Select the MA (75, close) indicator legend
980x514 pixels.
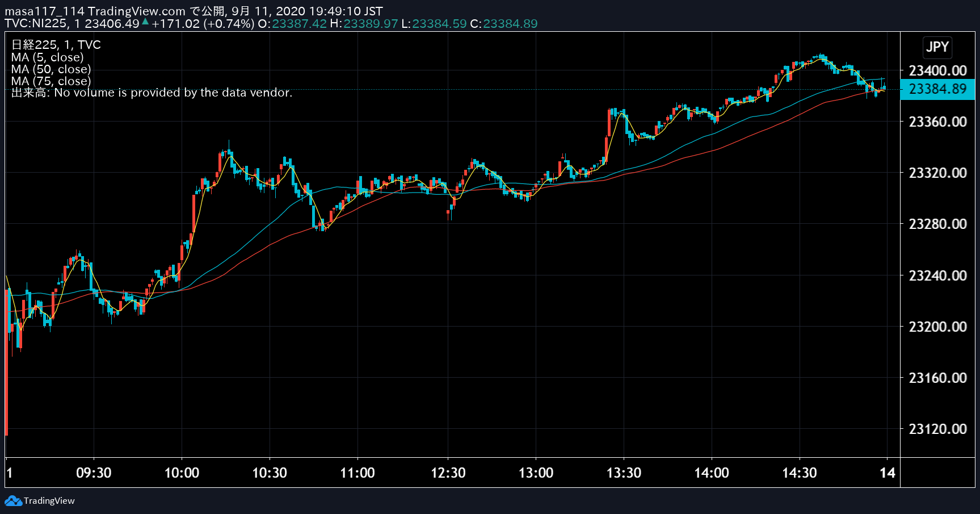(51, 81)
